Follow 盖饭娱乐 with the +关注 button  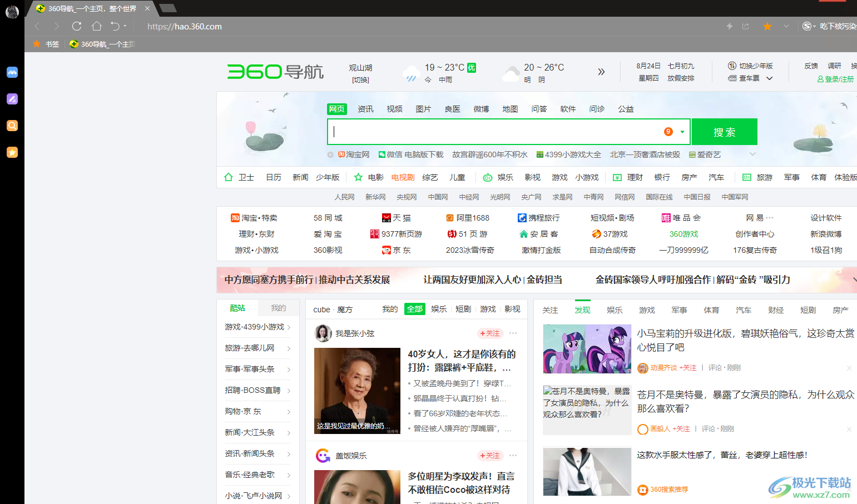[490, 456]
